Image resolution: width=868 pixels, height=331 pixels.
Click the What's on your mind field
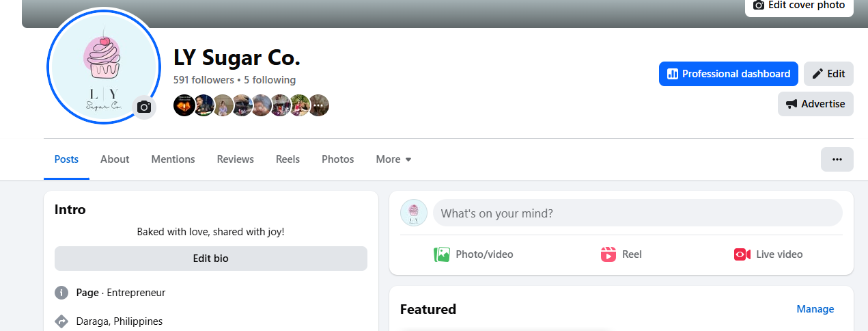coord(637,213)
